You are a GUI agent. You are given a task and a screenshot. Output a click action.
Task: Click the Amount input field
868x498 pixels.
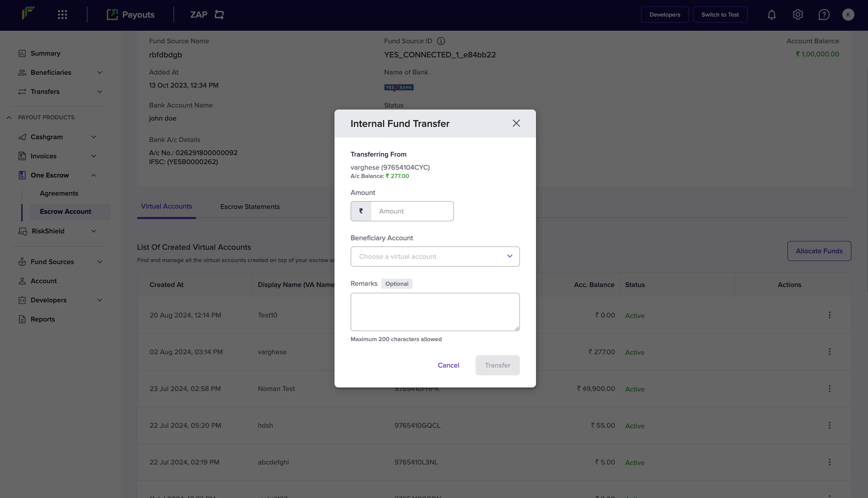tap(412, 211)
